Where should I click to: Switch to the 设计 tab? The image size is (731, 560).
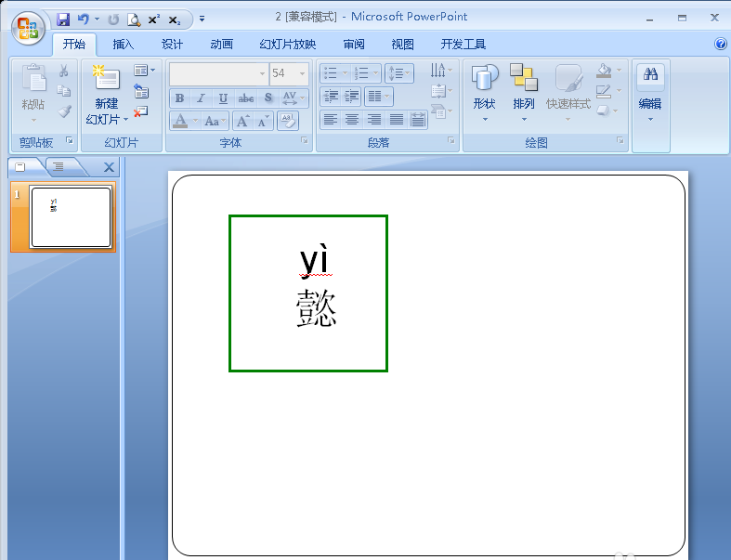[172, 45]
